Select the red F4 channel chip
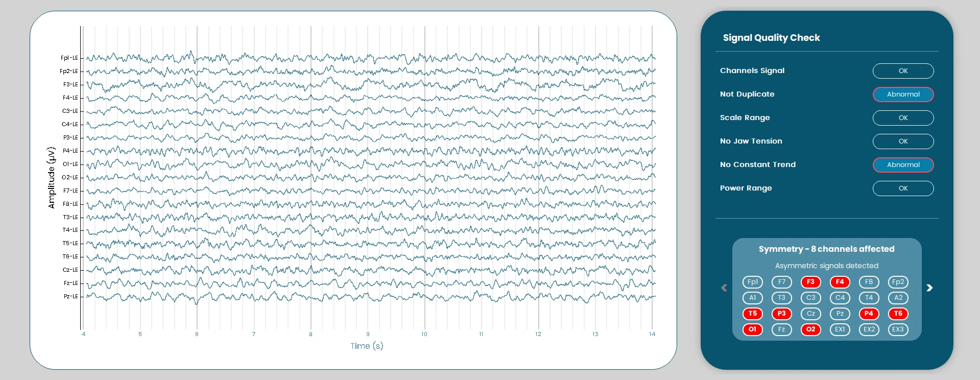This screenshot has height=380, width=980. [840, 282]
